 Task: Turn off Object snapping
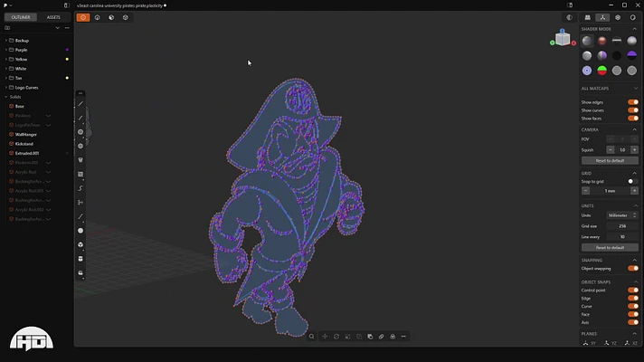(x=632, y=269)
